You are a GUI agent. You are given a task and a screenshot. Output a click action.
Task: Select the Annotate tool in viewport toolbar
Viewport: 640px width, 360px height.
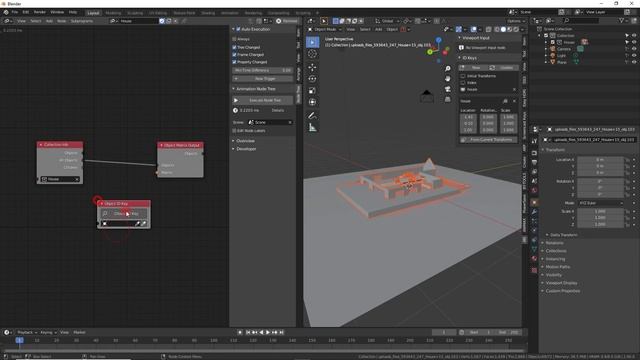(312, 116)
